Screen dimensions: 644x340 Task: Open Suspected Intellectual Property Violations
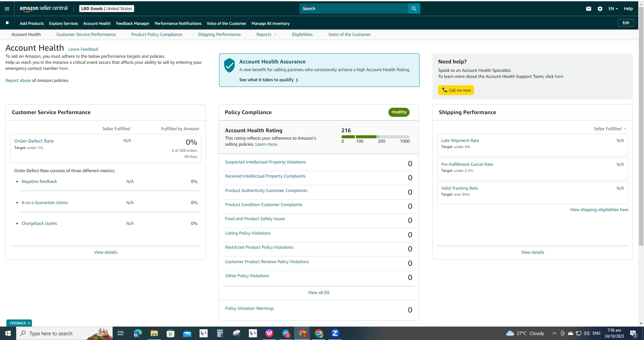pos(265,162)
